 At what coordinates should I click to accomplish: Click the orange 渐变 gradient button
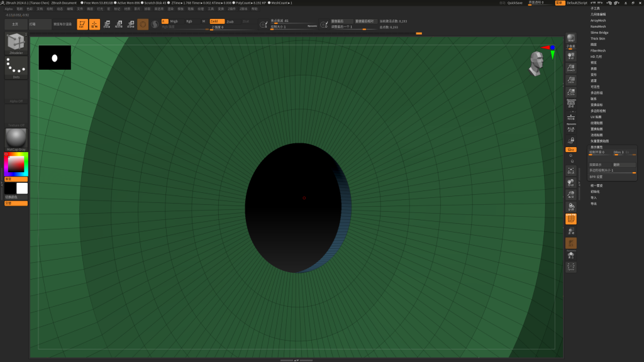click(16, 179)
